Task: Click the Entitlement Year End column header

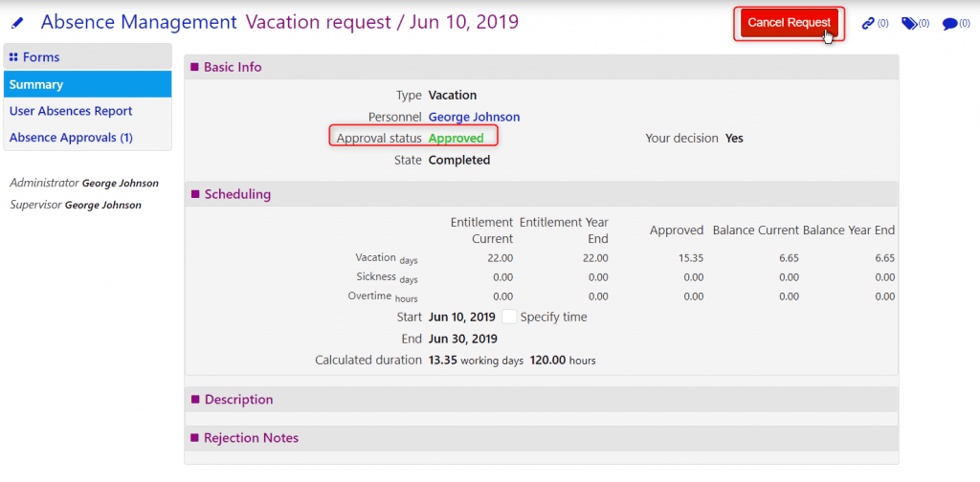Action: (564, 230)
